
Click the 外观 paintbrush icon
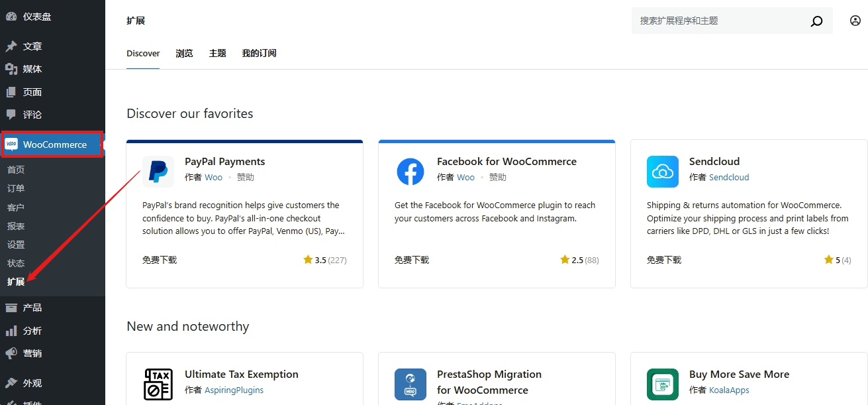click(11, 383)
